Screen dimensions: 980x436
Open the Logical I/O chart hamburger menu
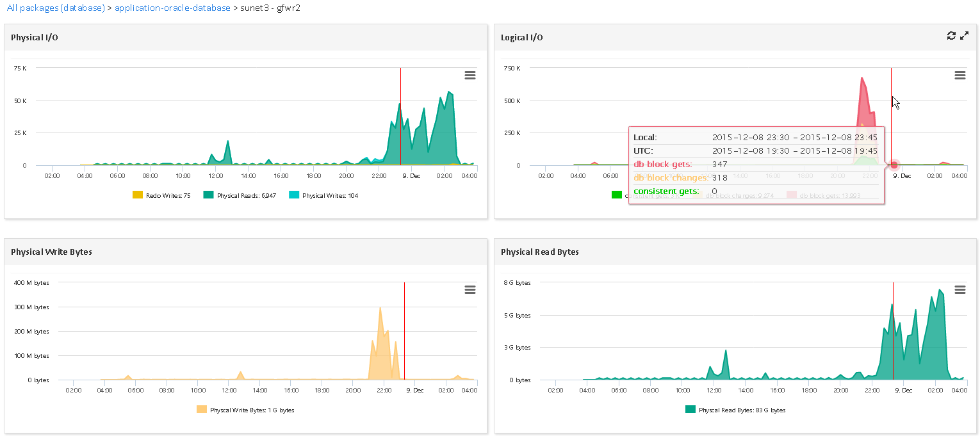click(960, 75)
